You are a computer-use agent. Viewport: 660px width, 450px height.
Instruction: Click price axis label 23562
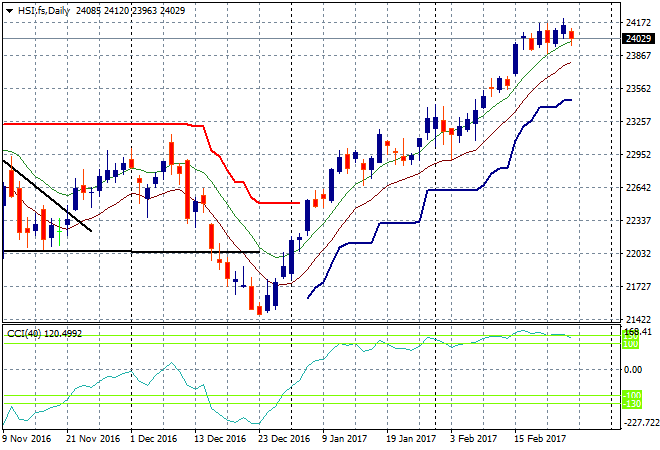click(x=638, y=88)
